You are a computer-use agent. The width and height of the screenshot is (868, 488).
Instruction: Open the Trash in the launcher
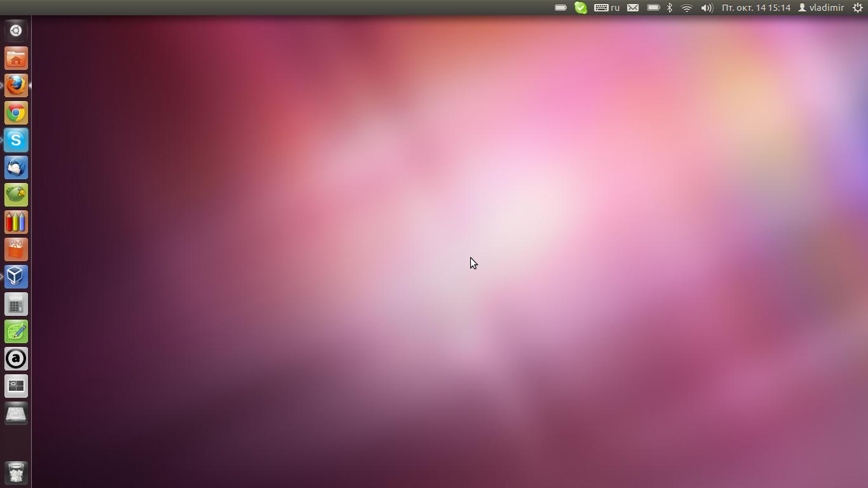tap(16, 473)
